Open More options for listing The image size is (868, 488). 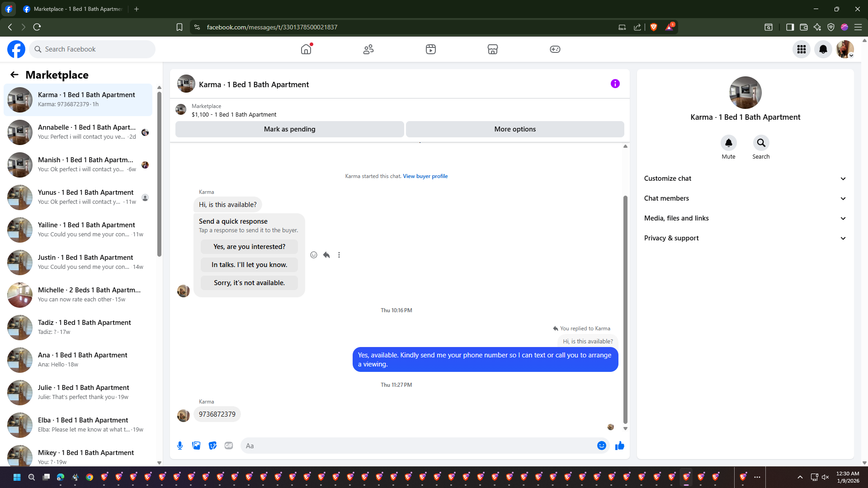point(515,129)
